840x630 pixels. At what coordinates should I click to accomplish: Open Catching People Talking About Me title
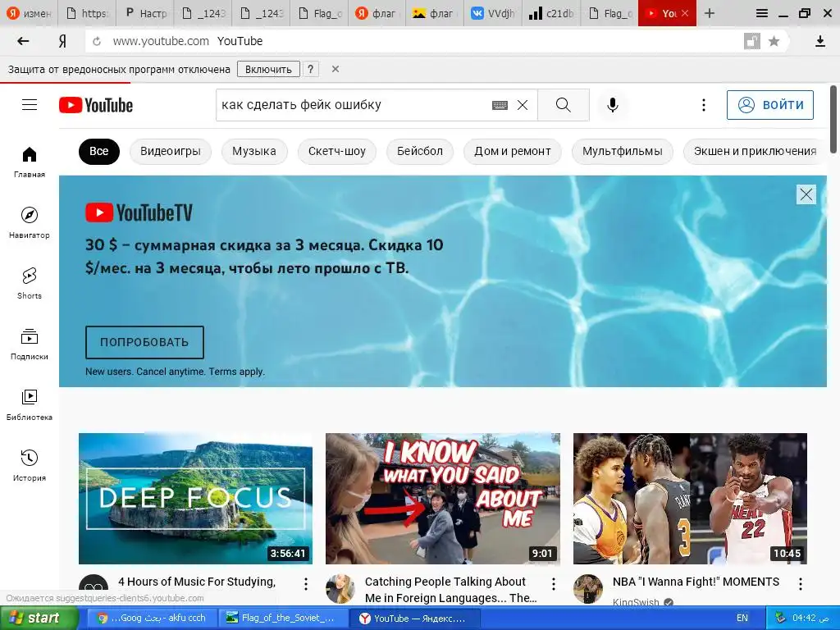click(x=450, y=590)
